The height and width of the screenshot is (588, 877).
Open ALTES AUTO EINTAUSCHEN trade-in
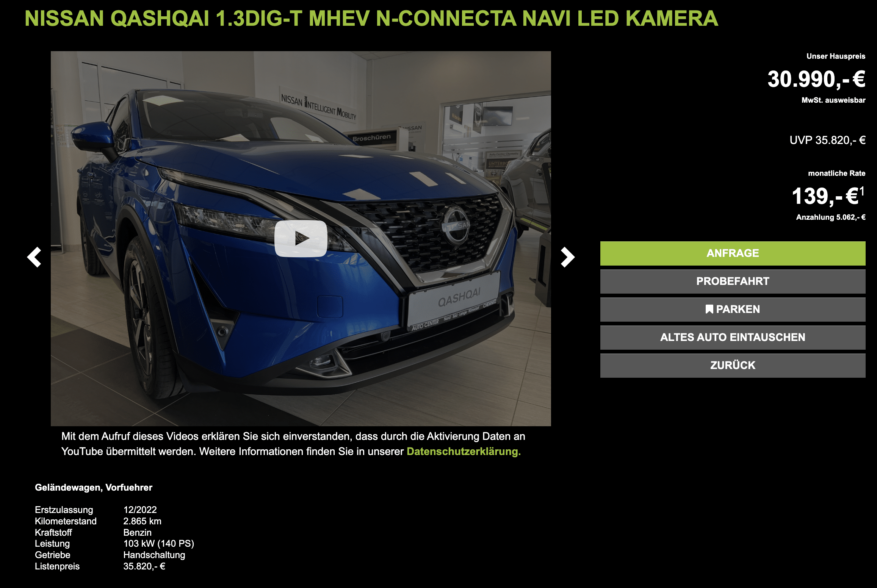click(733, 337)
